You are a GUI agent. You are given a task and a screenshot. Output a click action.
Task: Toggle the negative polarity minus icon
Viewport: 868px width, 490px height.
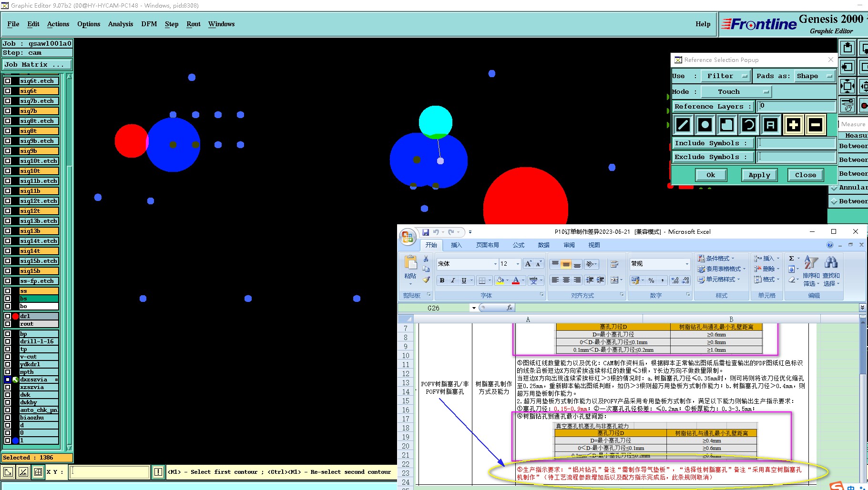[816, 125]
